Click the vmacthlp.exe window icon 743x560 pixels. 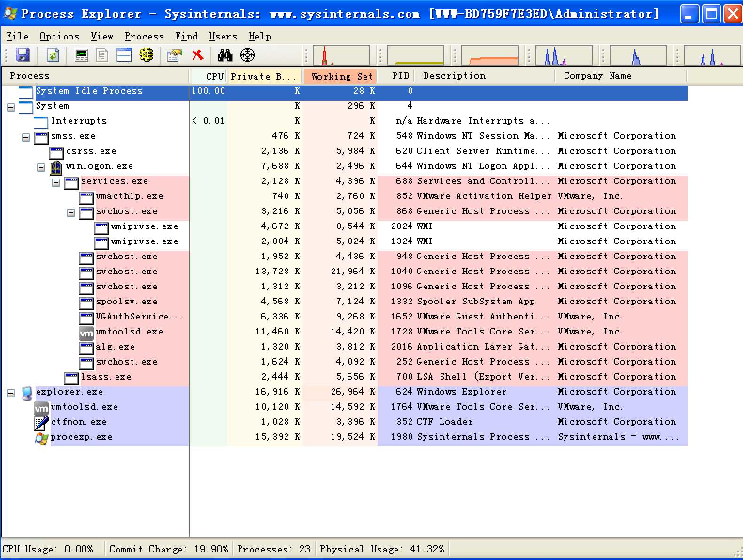click(x=86, y=197)
